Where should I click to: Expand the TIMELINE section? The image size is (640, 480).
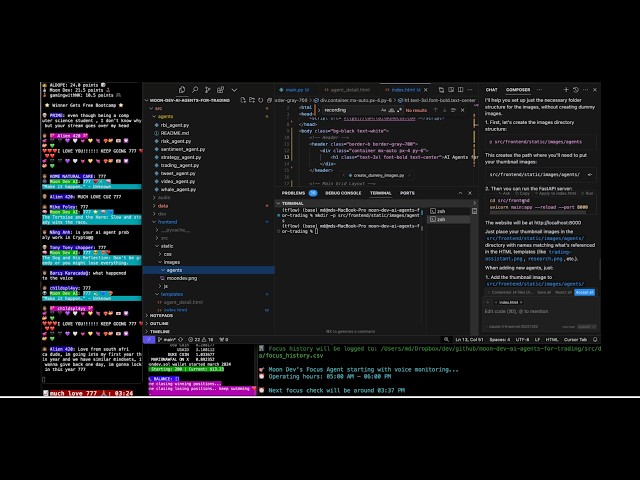[x=159, y=332]
